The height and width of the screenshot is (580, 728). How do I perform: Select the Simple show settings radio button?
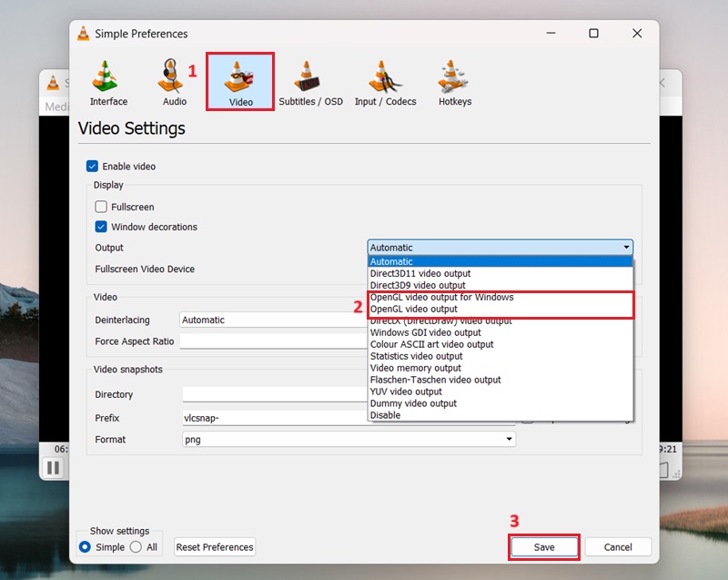(x=85, y=547)
